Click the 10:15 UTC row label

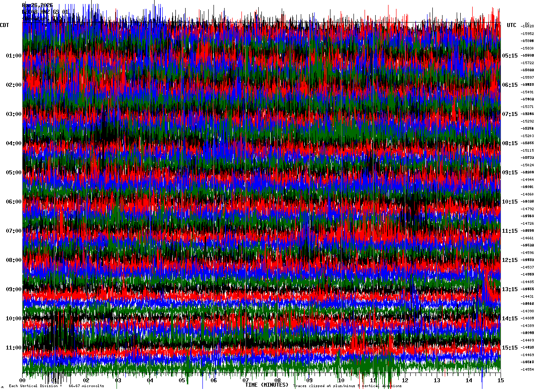tap(510, 202)
